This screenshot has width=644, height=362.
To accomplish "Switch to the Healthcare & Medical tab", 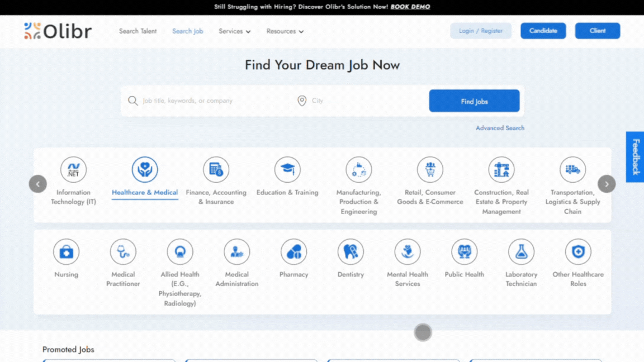I will point(145,192).
